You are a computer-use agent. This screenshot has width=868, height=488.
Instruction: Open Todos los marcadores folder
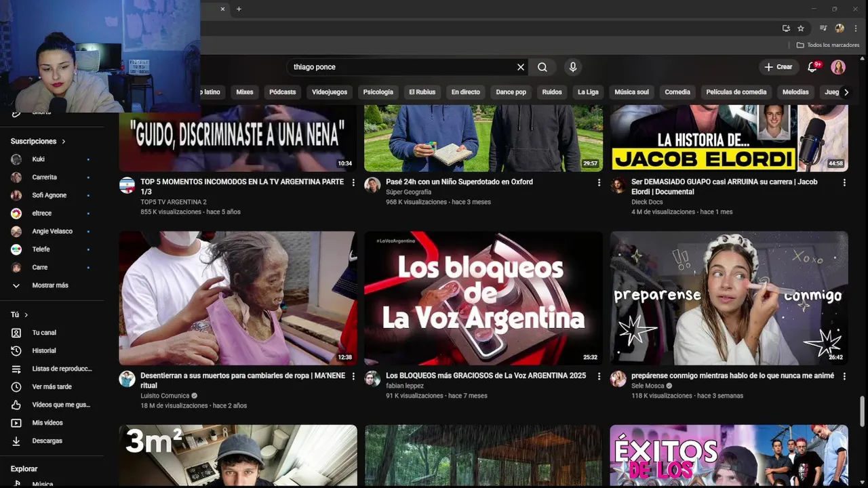coord(828,45)
